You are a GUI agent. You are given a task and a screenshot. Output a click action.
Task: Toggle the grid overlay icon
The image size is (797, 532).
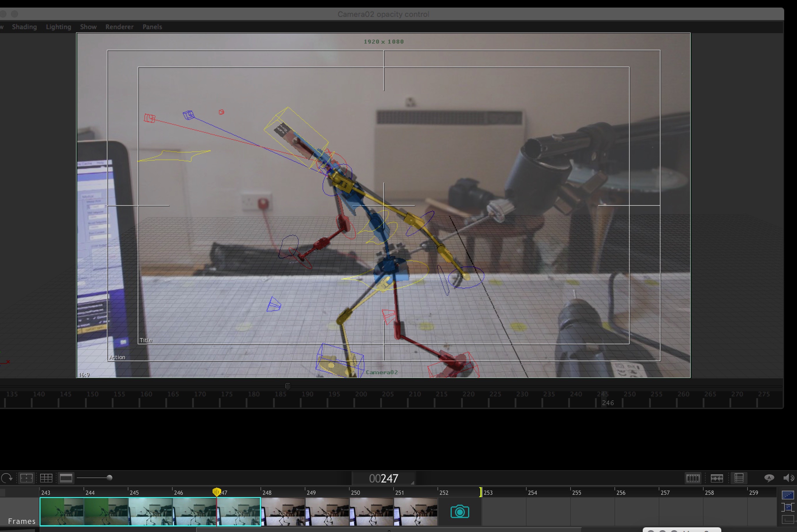pyautogui.click(x=46, y=478)
